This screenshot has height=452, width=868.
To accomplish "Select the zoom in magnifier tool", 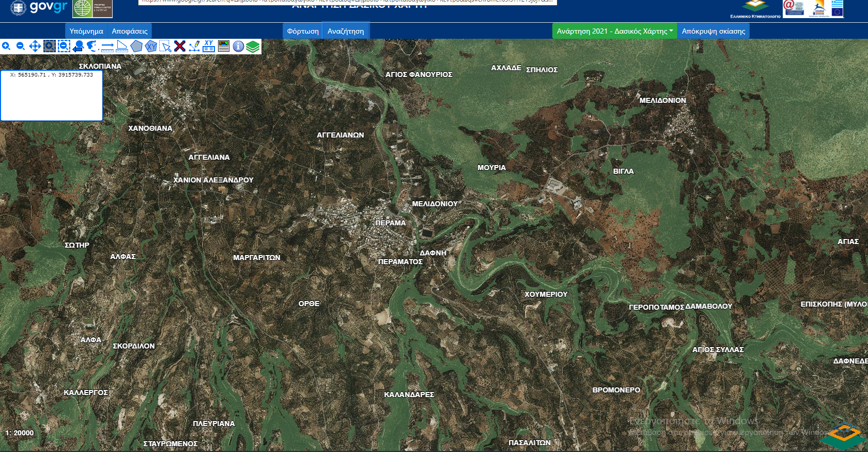I will [x=6, y=47].
